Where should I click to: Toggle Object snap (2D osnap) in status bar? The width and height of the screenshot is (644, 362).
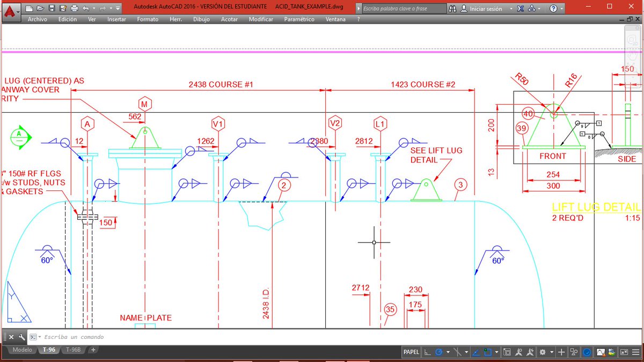click(488, 352)
